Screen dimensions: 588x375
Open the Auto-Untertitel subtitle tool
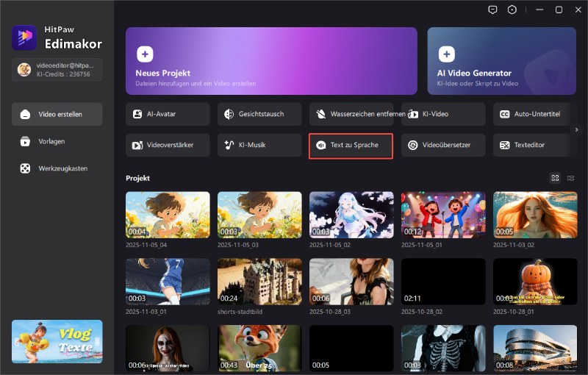point(534,114)
